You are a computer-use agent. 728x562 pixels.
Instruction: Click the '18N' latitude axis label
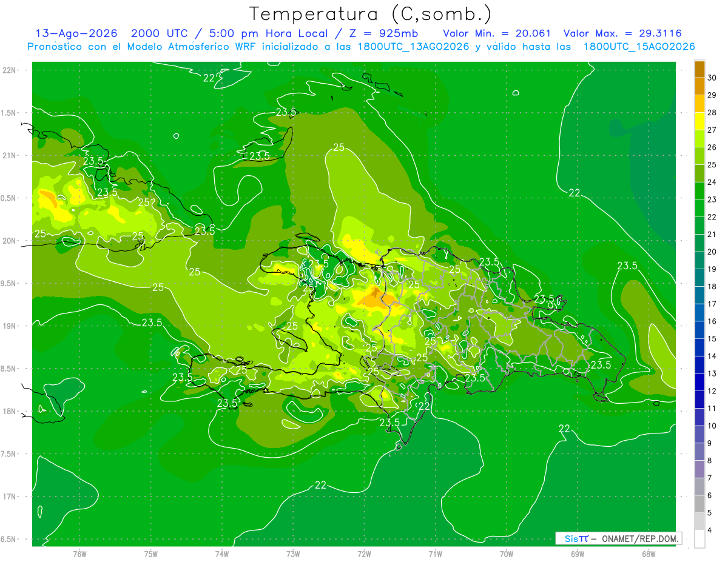[x=10, y=412]
